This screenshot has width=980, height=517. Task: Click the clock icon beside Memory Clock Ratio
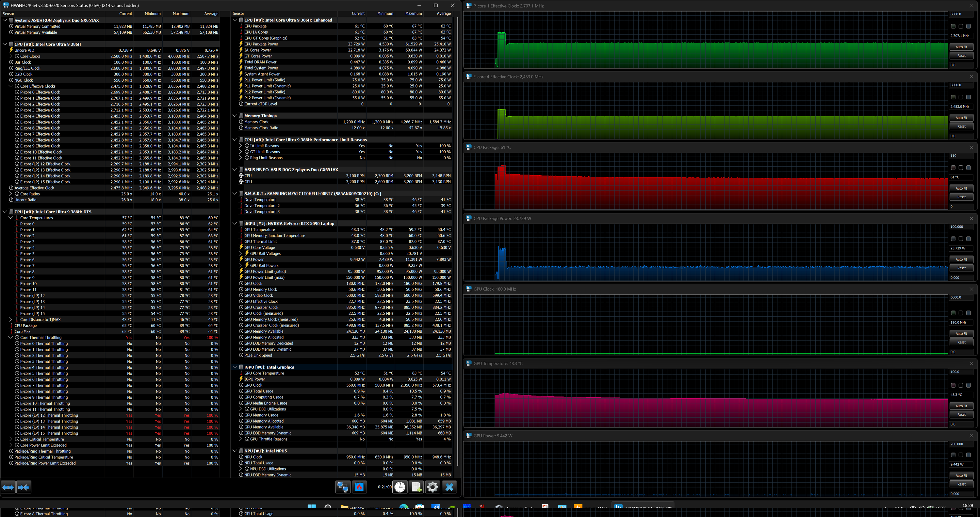click(x=241, y=128)
